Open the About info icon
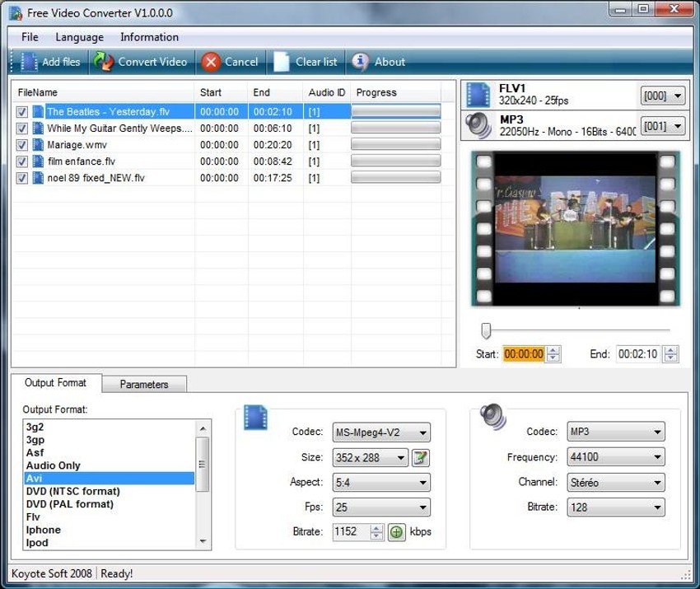Image resolution: width=700 pixels, height=589 pixels. point(360,62)
